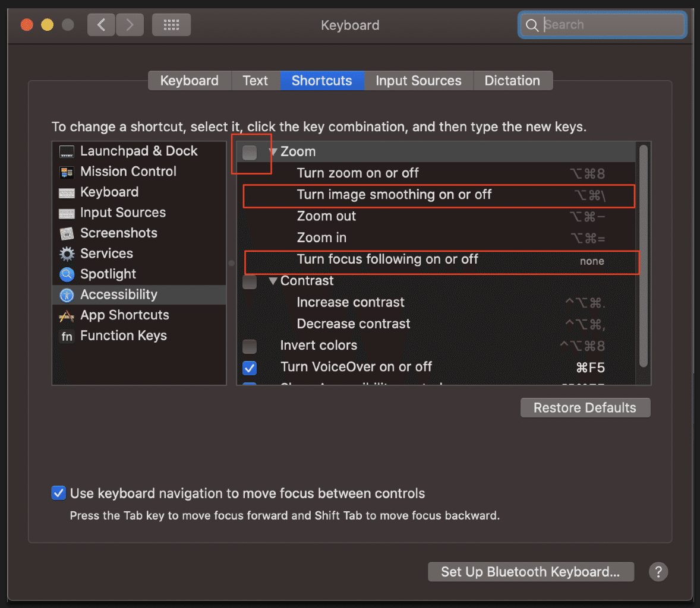
Task: Select Increase contrast row
Action: [436, 302]
